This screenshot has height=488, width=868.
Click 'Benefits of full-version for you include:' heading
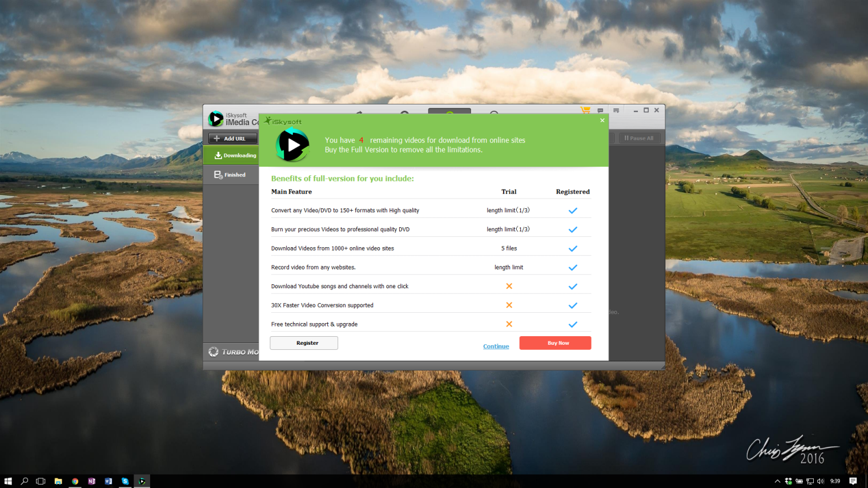pyautogui.click(x=343, y=179)
